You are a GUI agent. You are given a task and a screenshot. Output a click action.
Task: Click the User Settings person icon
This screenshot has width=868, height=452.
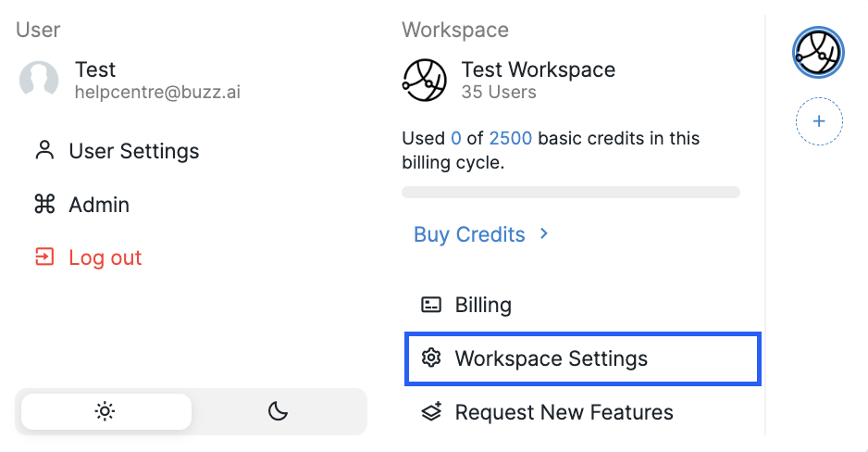pyautogui.click(x=44, y=150)
